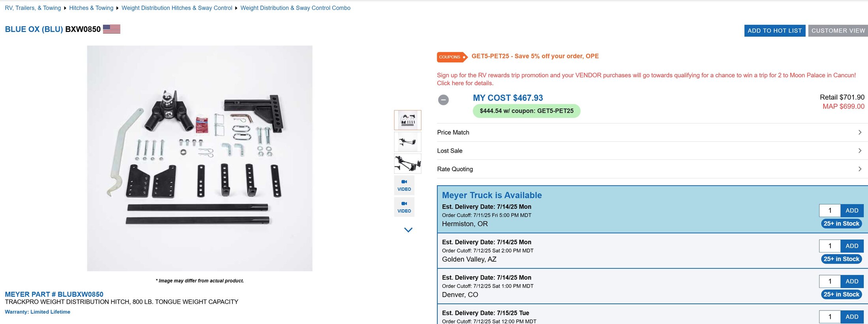The height and width of the screenshot is (324, 868).
Task: Switch to CUSTOMER VIEW
Action: pyautogui.click(x=838, y=31)
